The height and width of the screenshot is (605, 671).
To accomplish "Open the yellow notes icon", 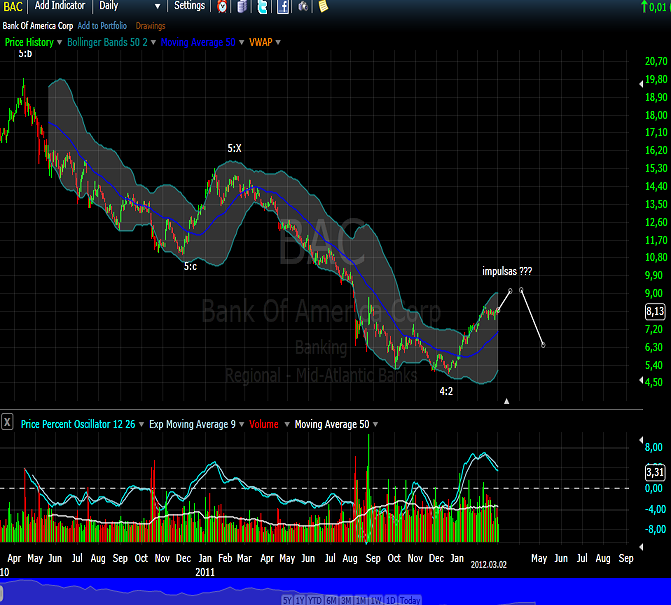I will click(x=324, y=6).
